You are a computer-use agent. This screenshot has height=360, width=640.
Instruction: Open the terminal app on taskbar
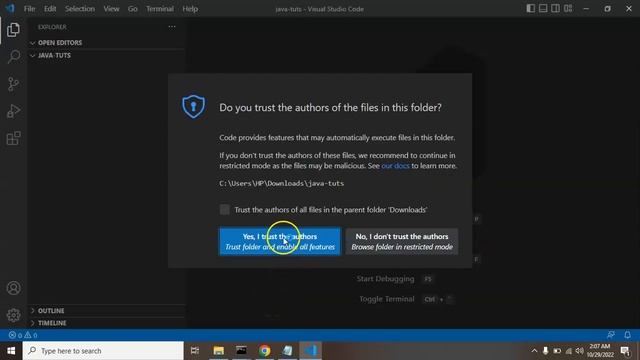[x=242, y=351]
